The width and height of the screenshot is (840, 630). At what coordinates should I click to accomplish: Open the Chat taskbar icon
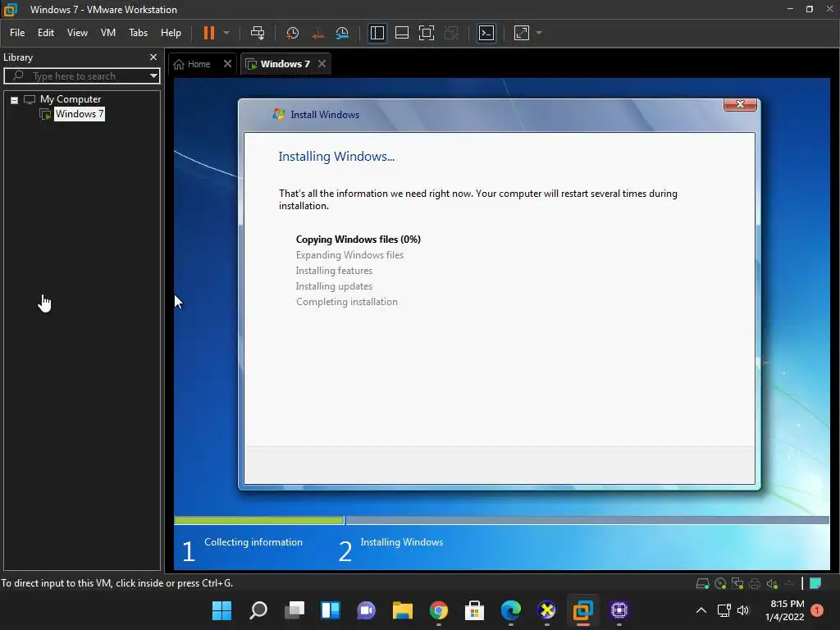coord(367,610)
